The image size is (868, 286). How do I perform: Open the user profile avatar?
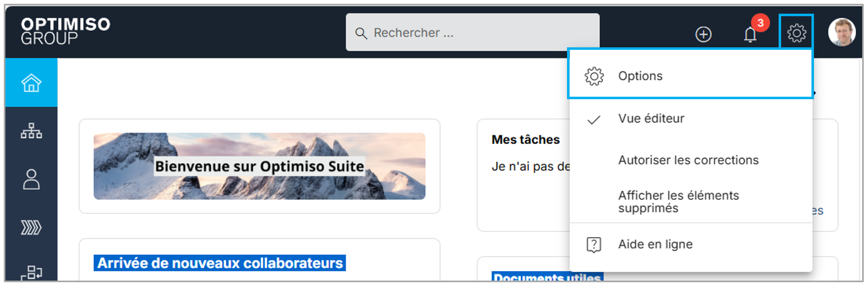point(841,32)
